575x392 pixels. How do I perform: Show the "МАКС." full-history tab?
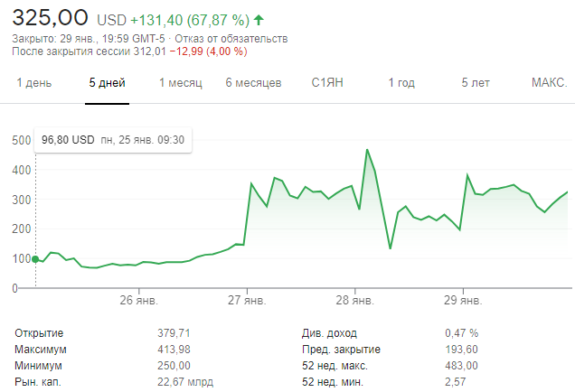(x=549, y=83)
